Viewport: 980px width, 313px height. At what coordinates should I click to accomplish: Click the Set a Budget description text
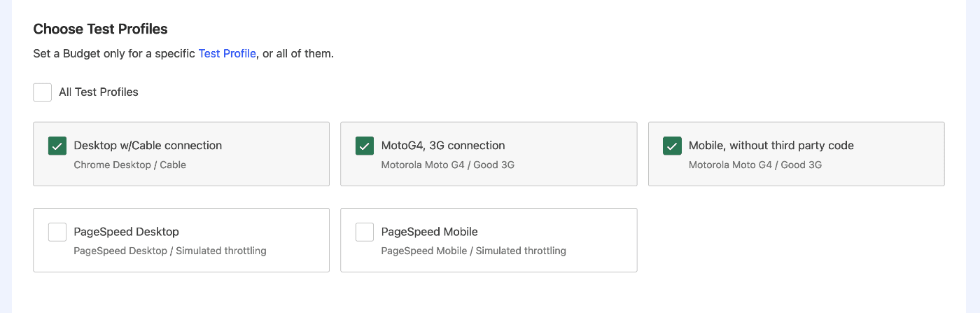(115, 53)
